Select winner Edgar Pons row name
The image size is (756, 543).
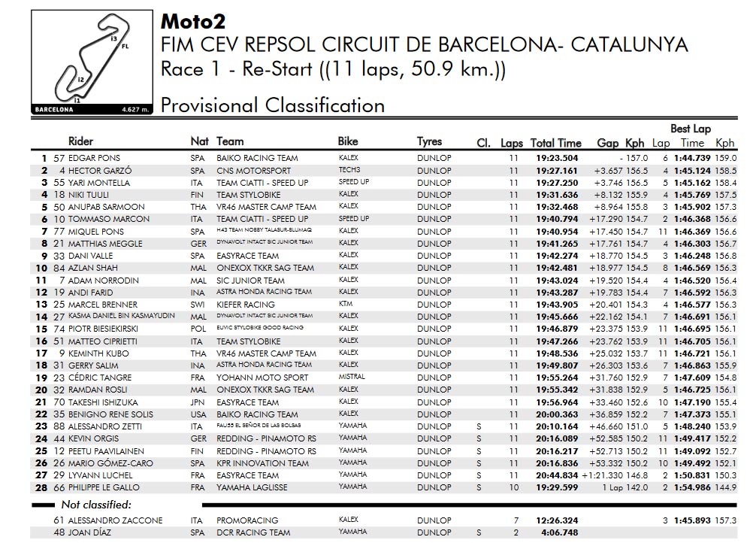pos(94,159)
